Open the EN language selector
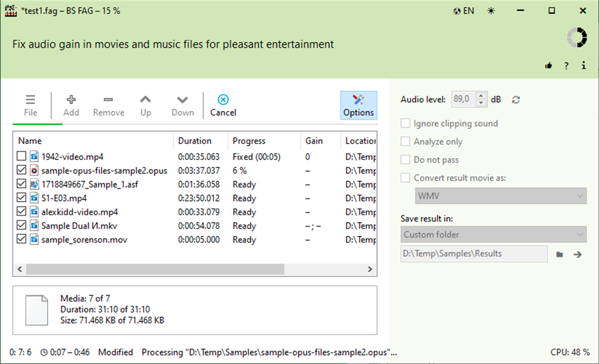This screenshot has height=364, width=599. pyautogui.click(x=463, y=10)
